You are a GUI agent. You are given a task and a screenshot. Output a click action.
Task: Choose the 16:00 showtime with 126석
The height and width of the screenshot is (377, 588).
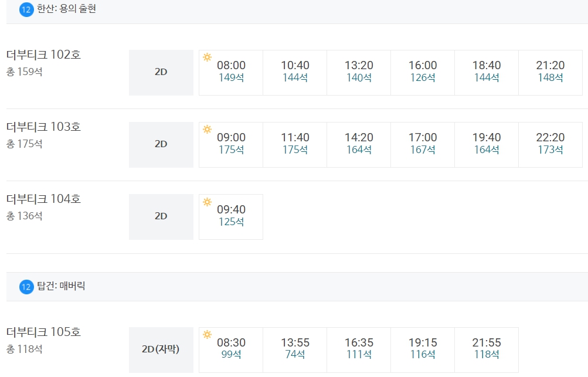423,72
